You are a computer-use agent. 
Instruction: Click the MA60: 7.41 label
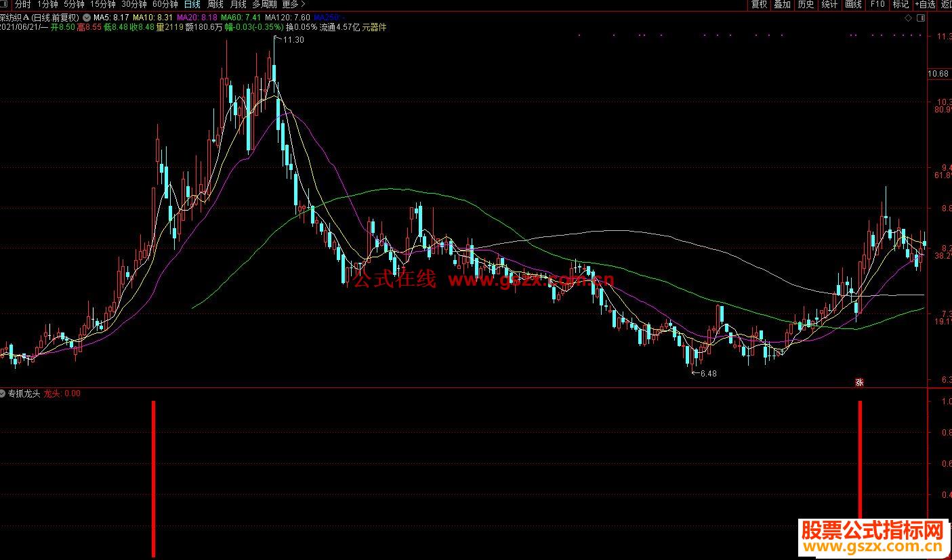241,17
